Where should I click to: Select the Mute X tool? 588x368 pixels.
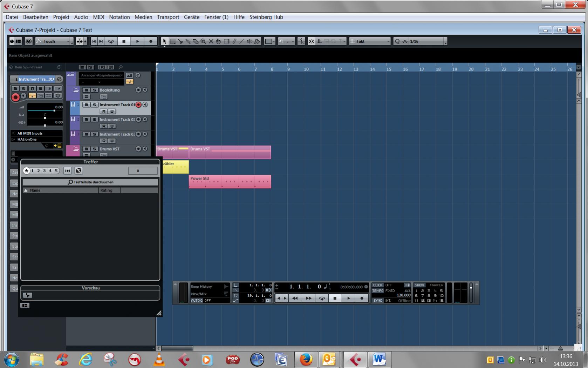pyautogui.click(x=211, y=41)
